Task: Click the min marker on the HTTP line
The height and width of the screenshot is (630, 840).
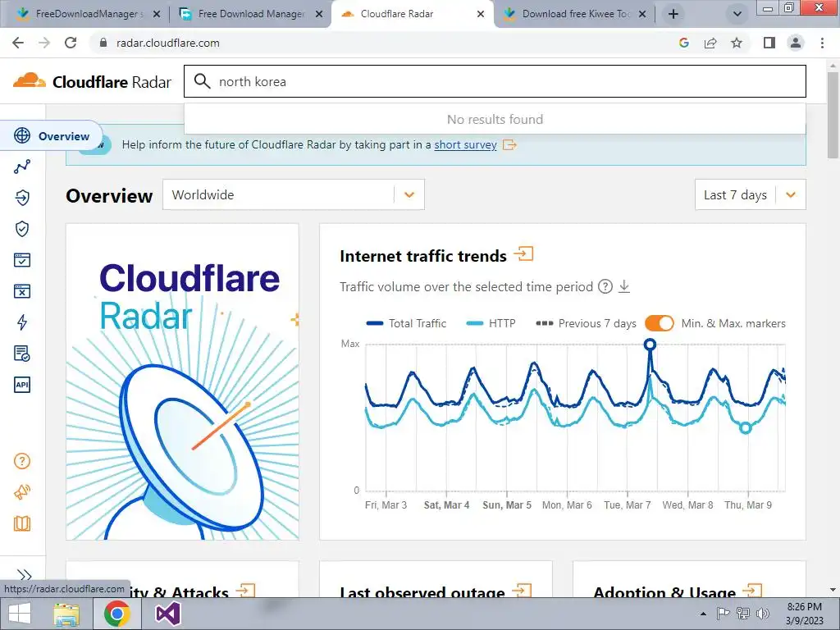Action: (x=745, y=427)
